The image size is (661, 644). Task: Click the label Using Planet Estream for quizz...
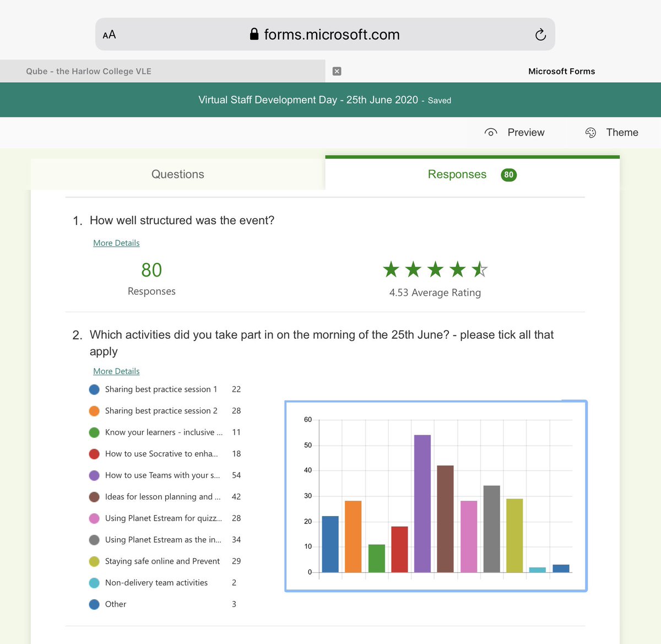pos(164,518)
